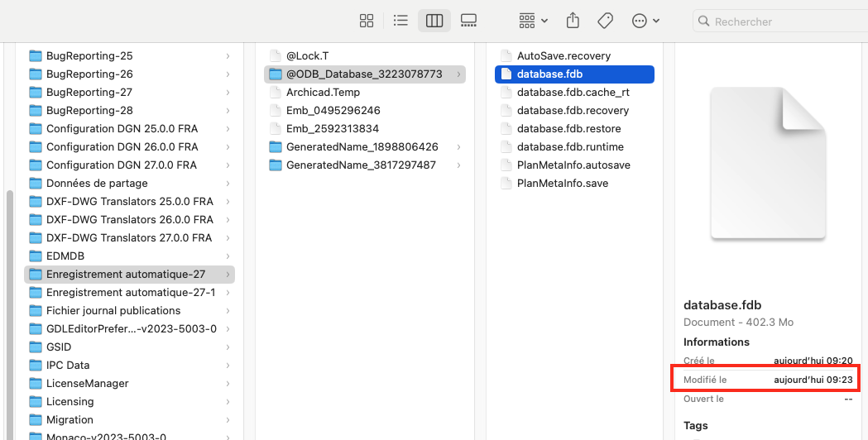Open the Licensing folder
868x440 pixels.
click(130, 402)
